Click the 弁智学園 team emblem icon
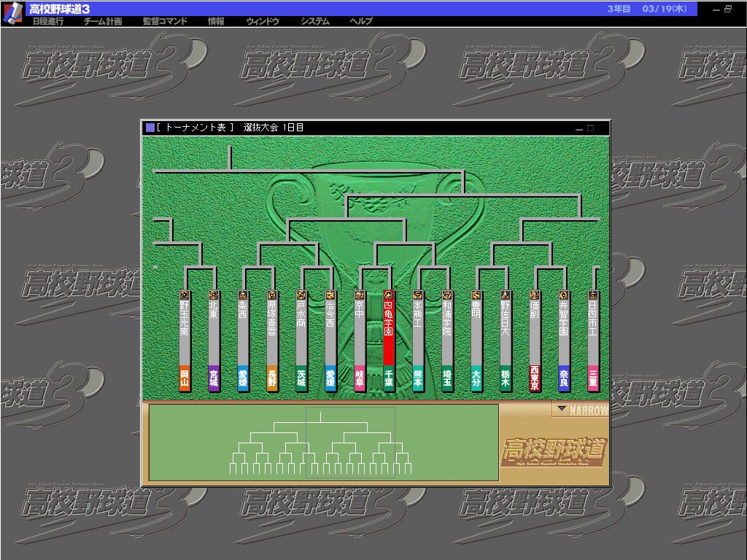The height and width of the screenshot is (560, 747). click(x=564, y=295)
